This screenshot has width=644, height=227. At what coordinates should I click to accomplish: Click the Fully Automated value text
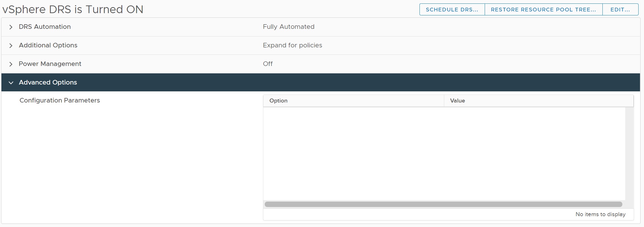(288, 27)
